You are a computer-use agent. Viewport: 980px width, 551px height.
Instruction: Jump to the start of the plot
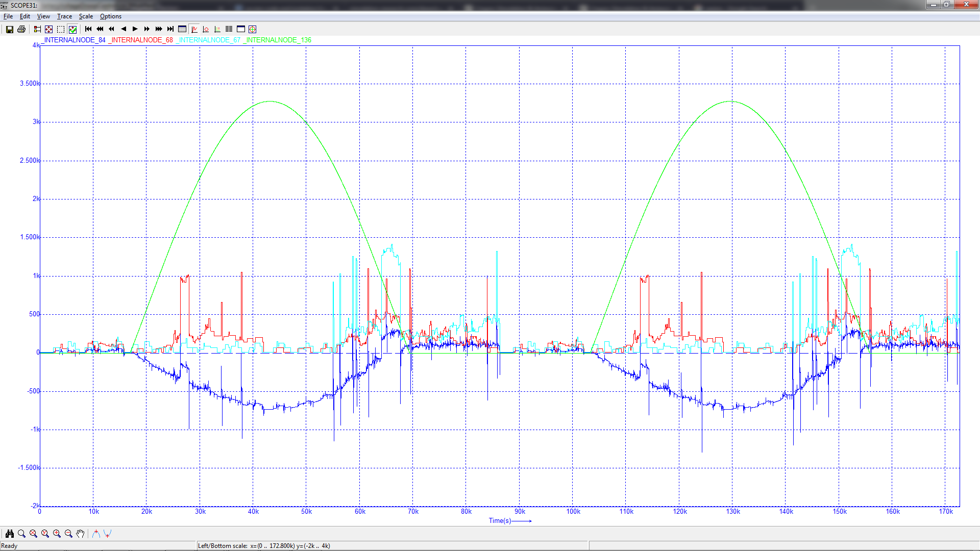click(x=88, y=29)
